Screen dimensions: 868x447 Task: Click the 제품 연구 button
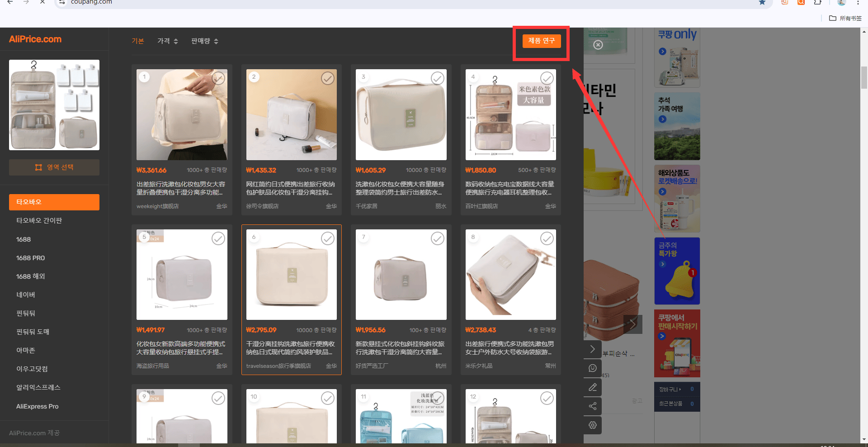542,41
